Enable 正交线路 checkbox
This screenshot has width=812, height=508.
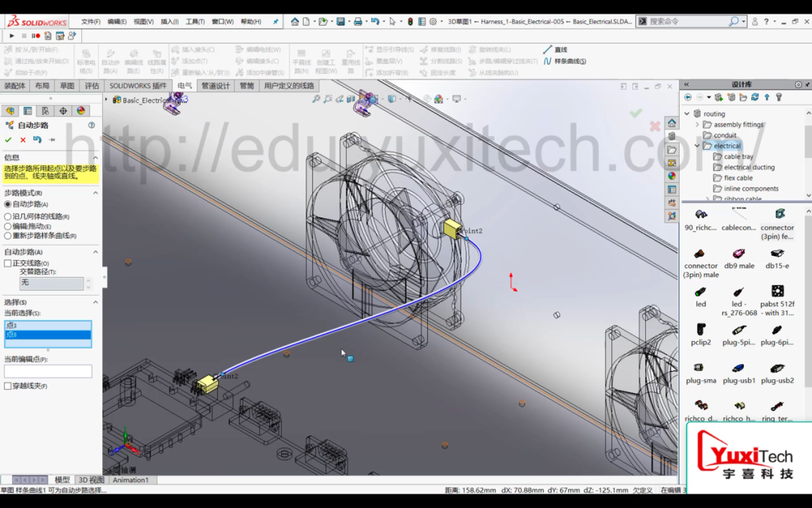click(8, 263)
